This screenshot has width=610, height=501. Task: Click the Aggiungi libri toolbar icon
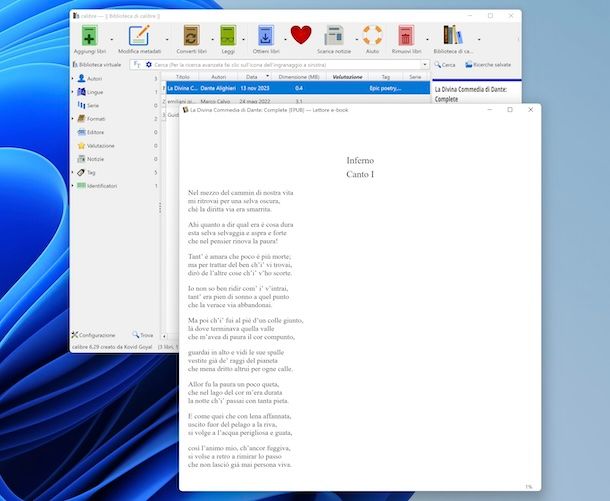coord(88,37)
